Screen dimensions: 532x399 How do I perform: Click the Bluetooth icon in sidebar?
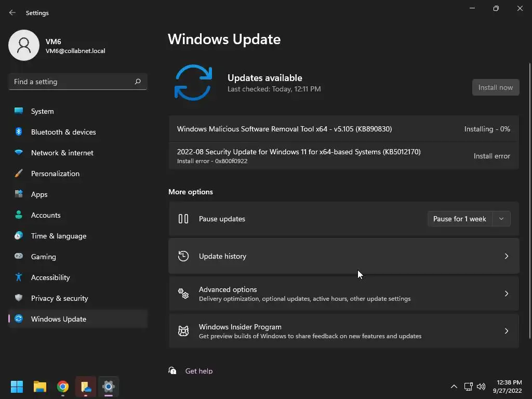click(x=19, y=131)
